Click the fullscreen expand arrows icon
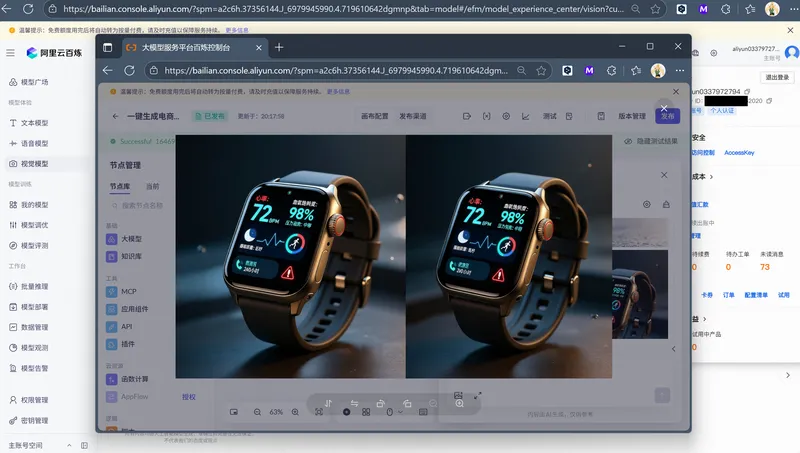The width and height of the screenshot is (800, 453). tap(478, 395)
